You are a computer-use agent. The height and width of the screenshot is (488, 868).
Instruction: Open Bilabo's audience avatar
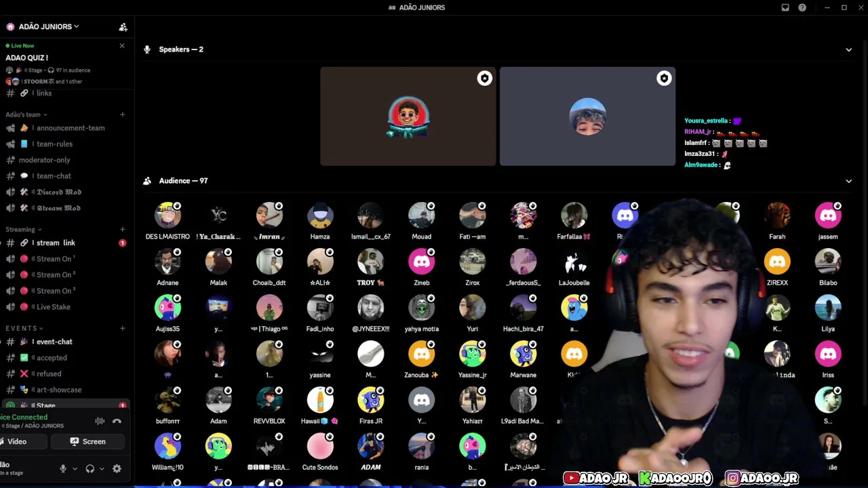coord(828,262)
